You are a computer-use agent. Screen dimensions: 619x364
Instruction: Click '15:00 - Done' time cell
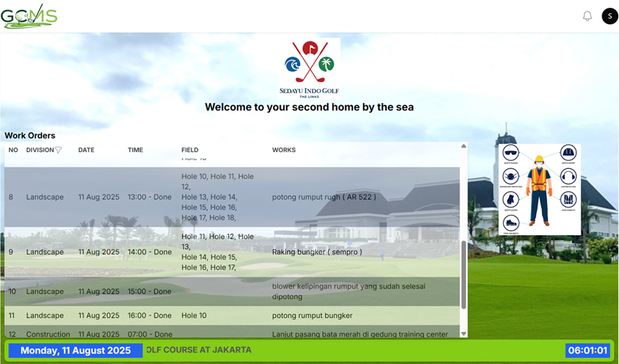(149, 292)
